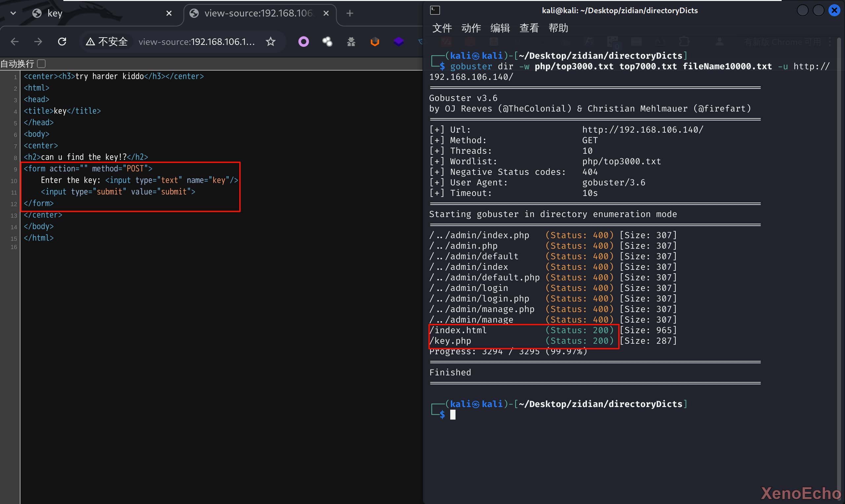The height and width of the screenshot is (504, 845).
Task: Expand the tab search dropdown chevron
Action: point(13,13)
